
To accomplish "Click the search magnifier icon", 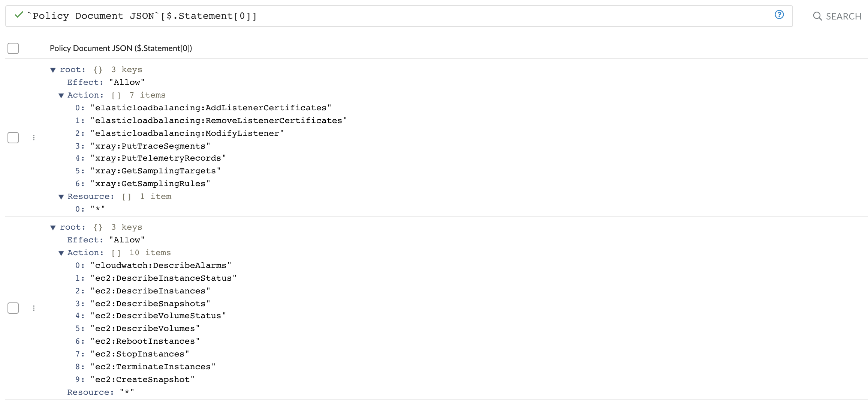I will pos(817,16).
